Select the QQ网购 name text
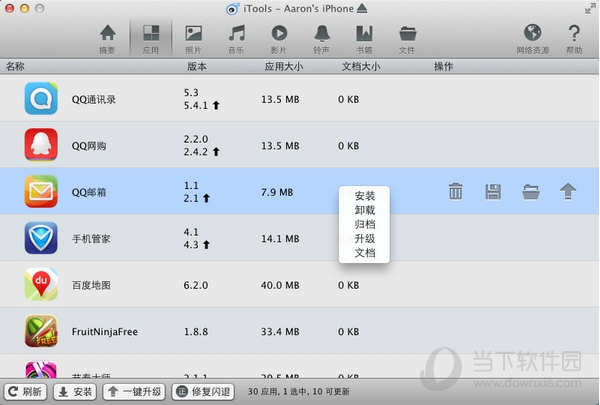600x405 pixels. [89, 146]
